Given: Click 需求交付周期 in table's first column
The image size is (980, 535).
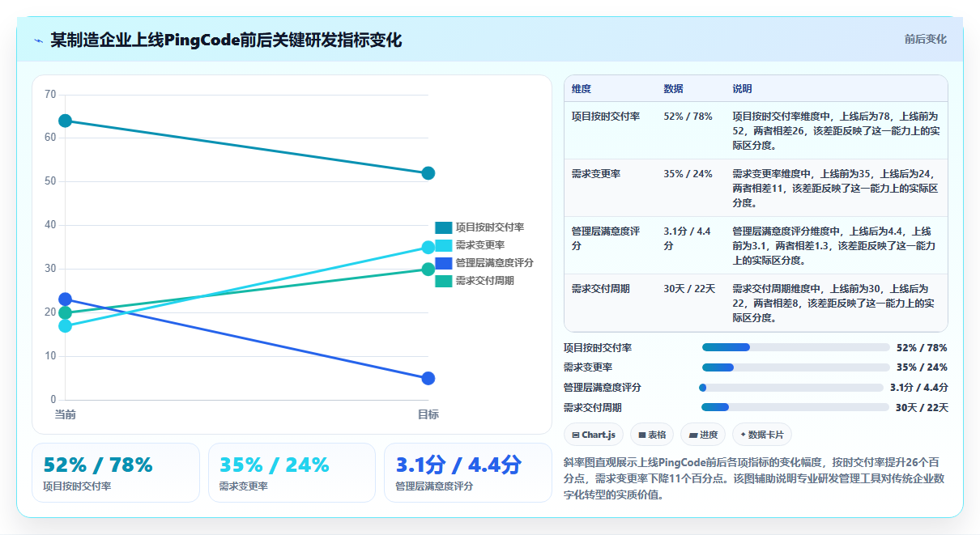Looking at the screenshot, I should pos(601,289).
